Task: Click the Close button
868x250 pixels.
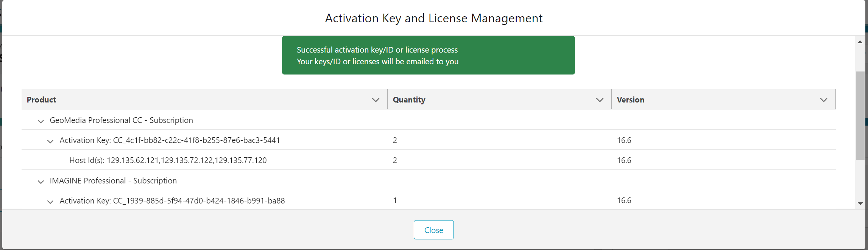Action: click(433, 230)
